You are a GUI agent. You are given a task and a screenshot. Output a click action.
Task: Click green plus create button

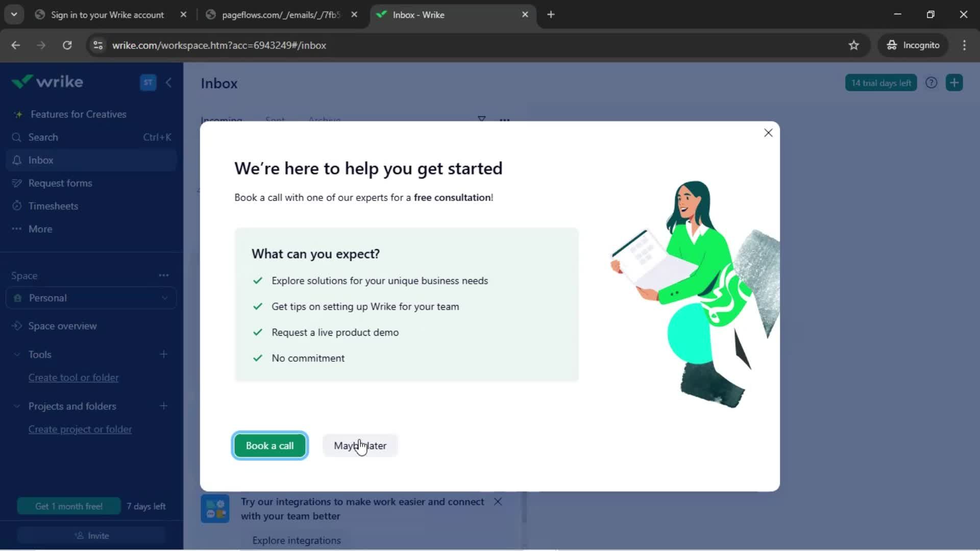[954, 83]
